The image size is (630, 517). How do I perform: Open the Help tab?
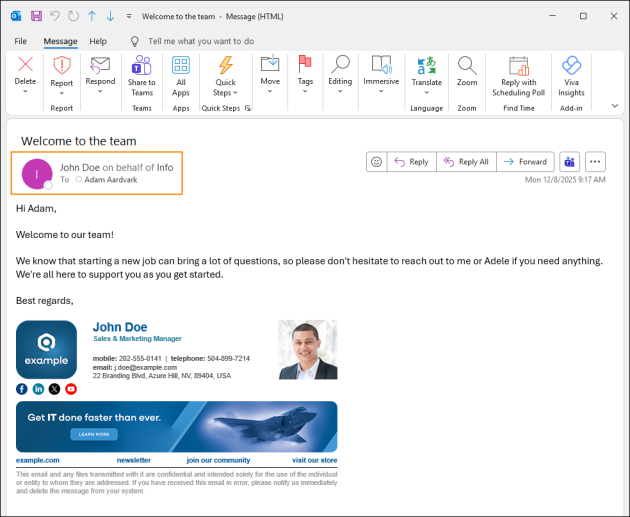tap(98, 41)
